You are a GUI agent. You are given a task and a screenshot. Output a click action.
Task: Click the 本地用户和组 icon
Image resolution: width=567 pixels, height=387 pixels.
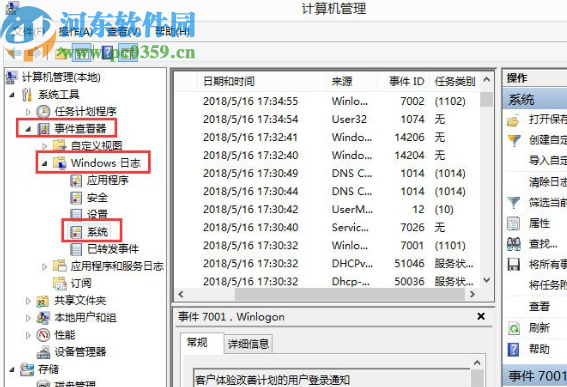pyautogui.click(x=43, y=318)
